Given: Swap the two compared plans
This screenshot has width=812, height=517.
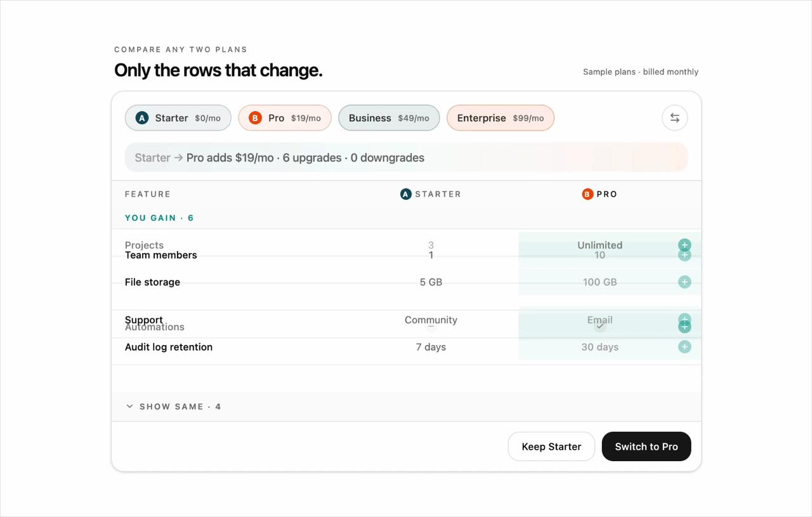Looking at the screenshot, I should coord(674,118).
